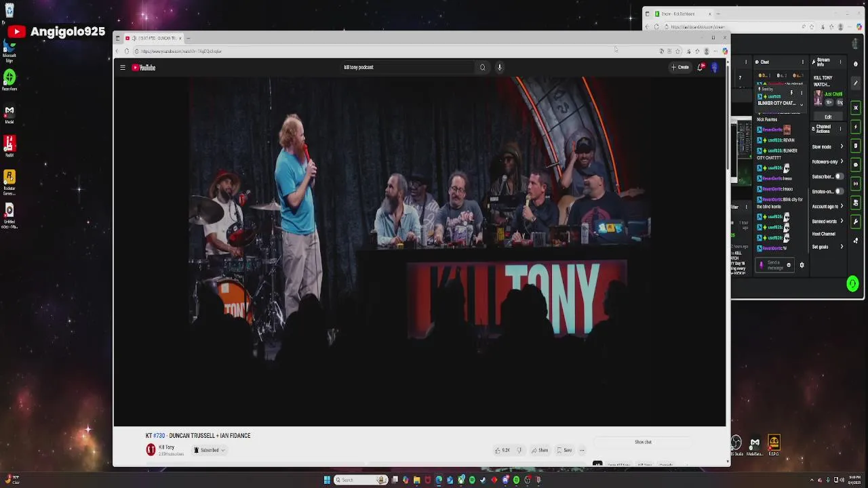
Task: Start voice search with microphone icon
Action: 500,67
